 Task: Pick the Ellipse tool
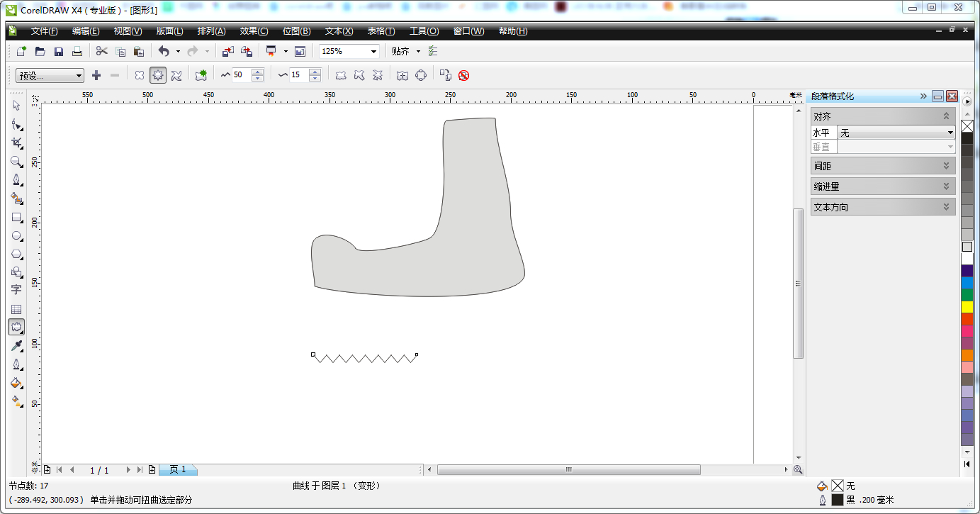point(16,235)
